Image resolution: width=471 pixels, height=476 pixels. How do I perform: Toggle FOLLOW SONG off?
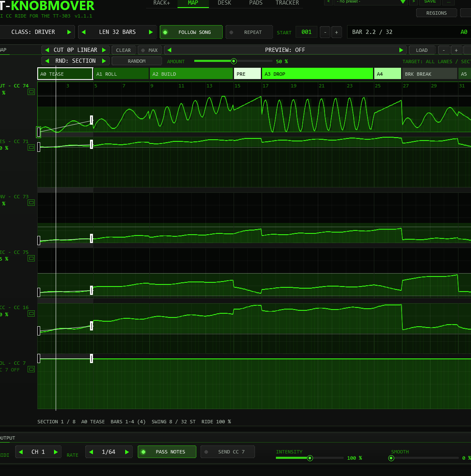pos(191,32)
